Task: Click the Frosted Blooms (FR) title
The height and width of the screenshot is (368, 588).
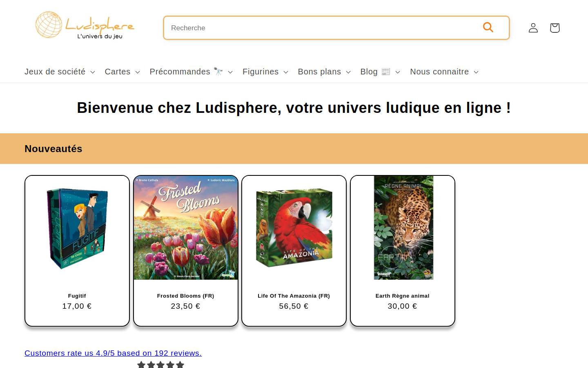Action: [x=186, y=296]
